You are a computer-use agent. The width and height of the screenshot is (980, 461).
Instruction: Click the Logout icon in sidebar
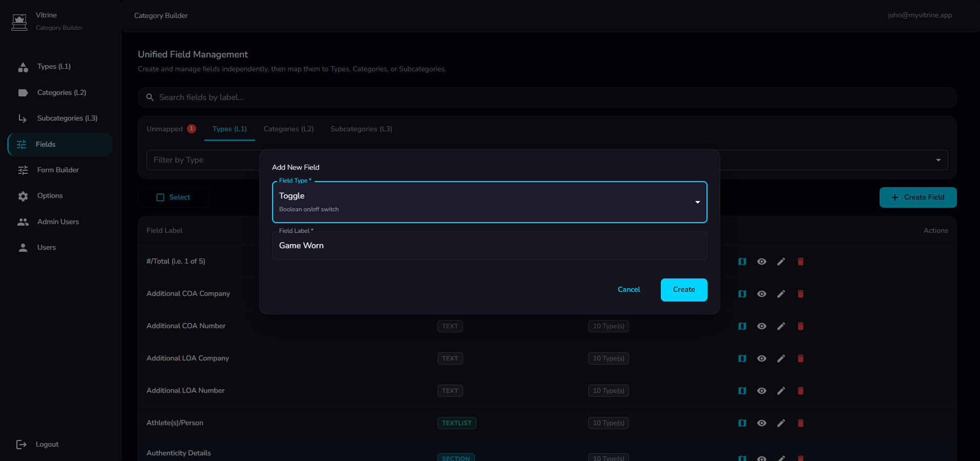[22, 445]
